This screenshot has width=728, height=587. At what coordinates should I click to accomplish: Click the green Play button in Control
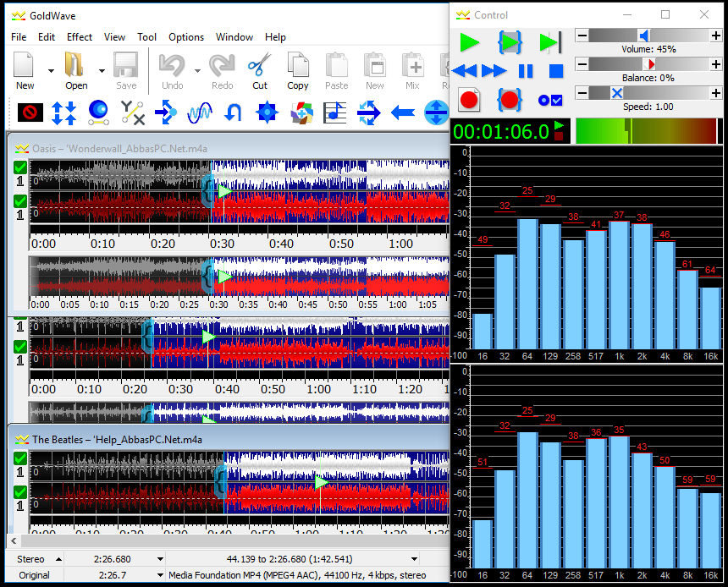pyautogui.click(x=469, y=42)
